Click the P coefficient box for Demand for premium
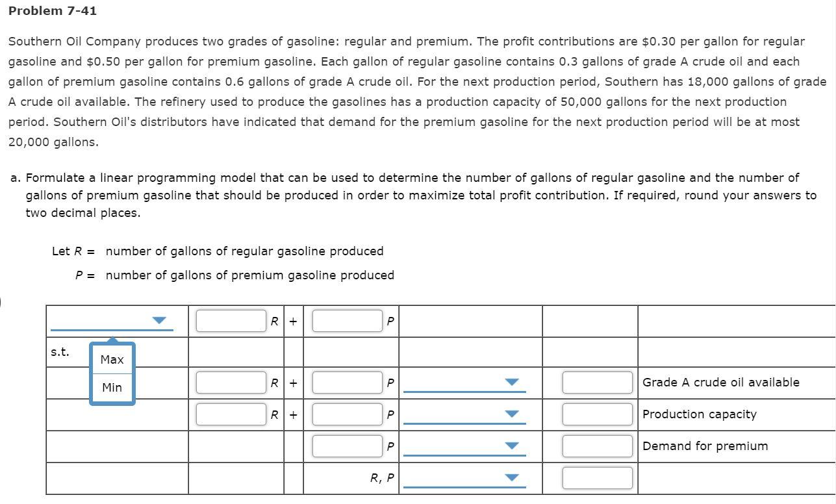 point(347,445)
